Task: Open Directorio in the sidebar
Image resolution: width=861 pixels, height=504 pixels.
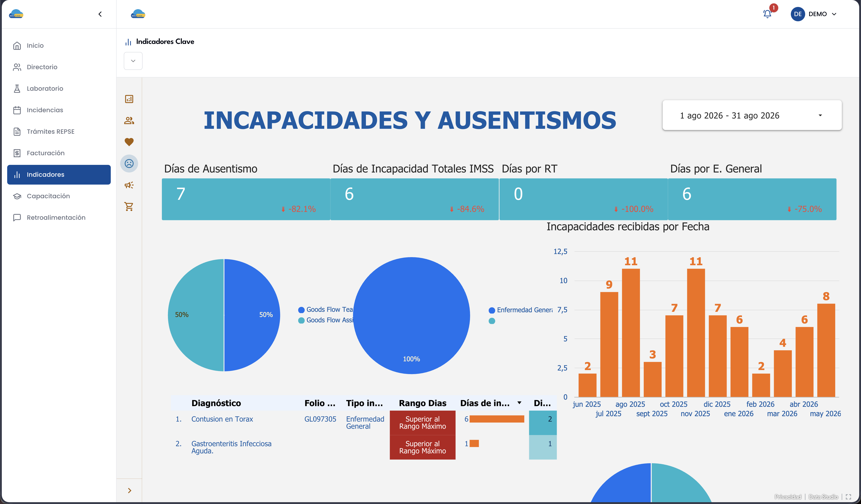Action: pyautogui.click(x=59, y=67)
